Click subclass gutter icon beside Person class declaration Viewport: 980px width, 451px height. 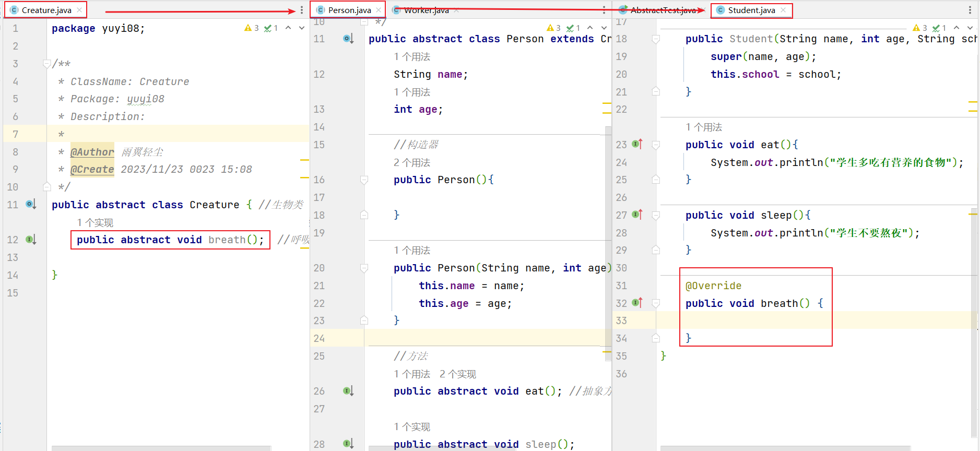point(348,38)
